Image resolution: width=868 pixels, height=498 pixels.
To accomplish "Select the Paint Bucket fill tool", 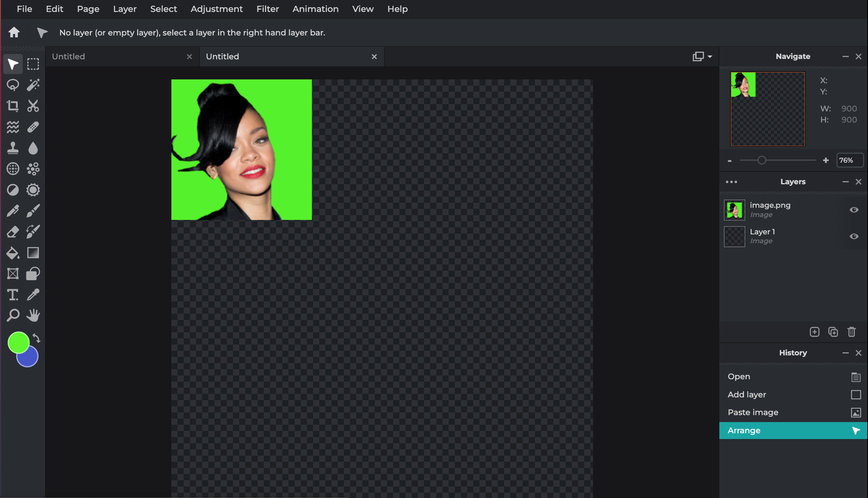I will pyautogui.click(x=13, y=253).
